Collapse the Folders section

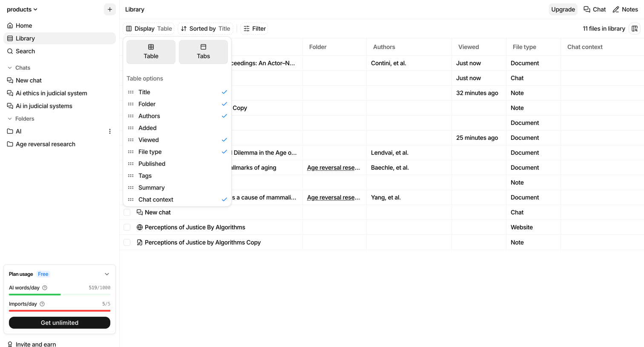click(x=10, y=119)
